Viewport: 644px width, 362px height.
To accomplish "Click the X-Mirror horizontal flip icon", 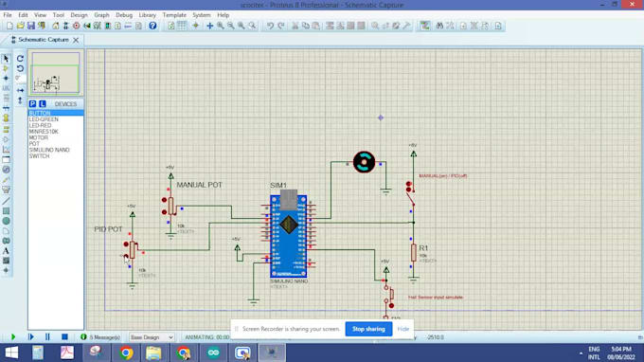I will pyautogui.click(x=20, y=90).
